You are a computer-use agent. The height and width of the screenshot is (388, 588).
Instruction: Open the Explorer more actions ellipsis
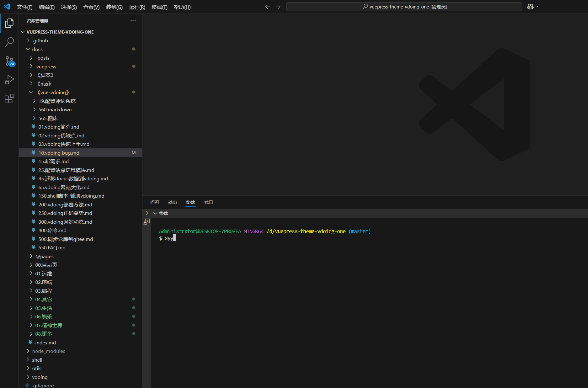coord(133,21)
